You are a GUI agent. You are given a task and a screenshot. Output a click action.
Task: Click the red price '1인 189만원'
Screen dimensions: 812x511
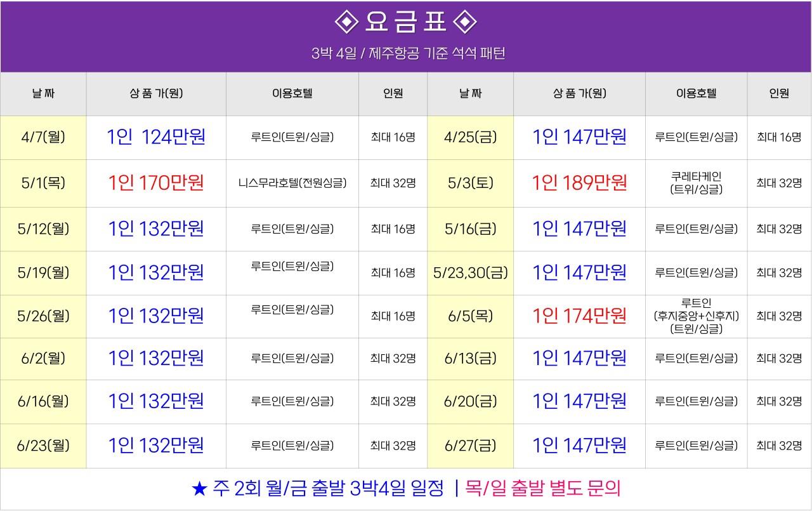click(x=580, y=183)
